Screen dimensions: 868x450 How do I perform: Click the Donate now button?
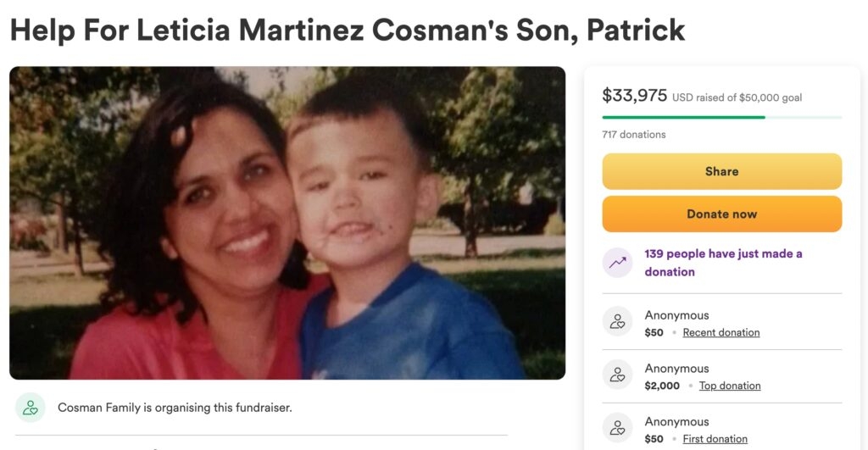click(x=722, y=214)
